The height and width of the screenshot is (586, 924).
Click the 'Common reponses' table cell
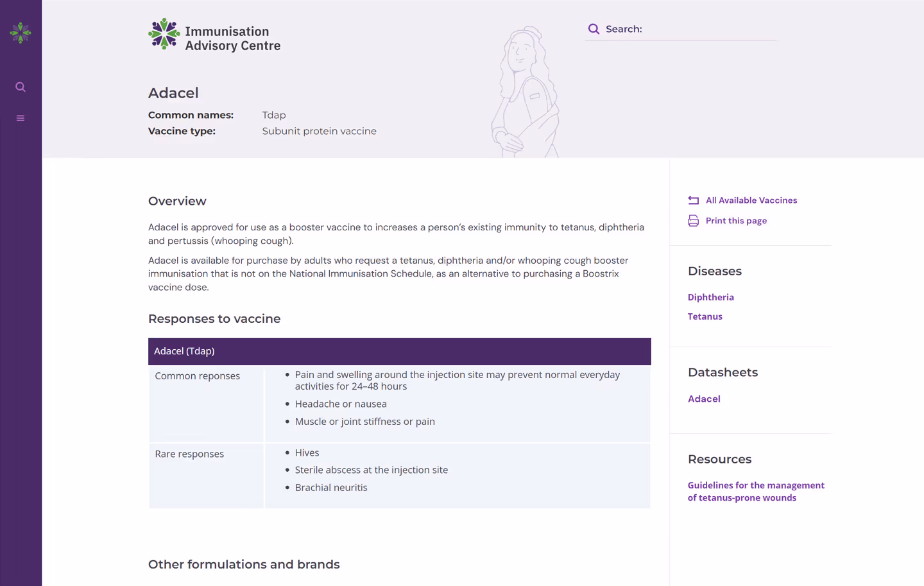pos(206,404)
